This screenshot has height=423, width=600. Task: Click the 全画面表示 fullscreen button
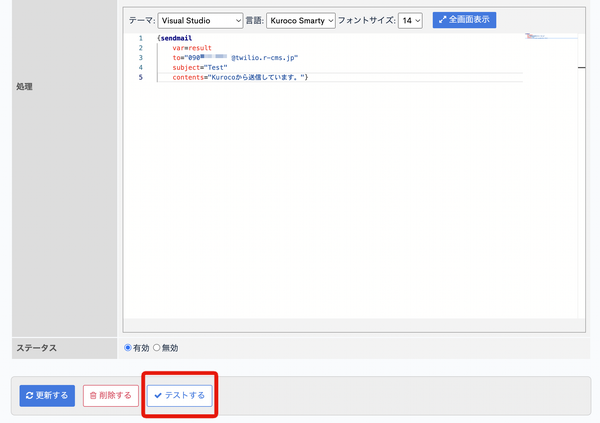click(464, 20)
